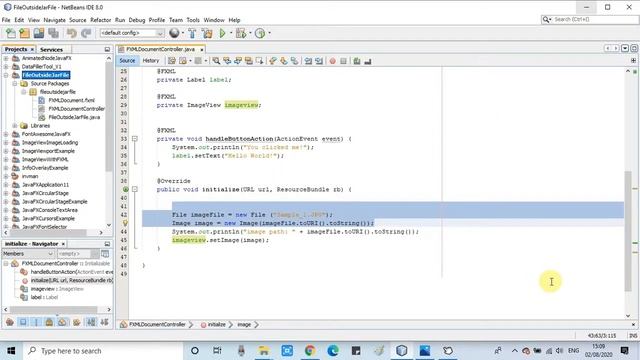Expand the Libraries folder
The width and height of the screenshot is (640, 360).
pyautogui.click(x=15, y=126)
